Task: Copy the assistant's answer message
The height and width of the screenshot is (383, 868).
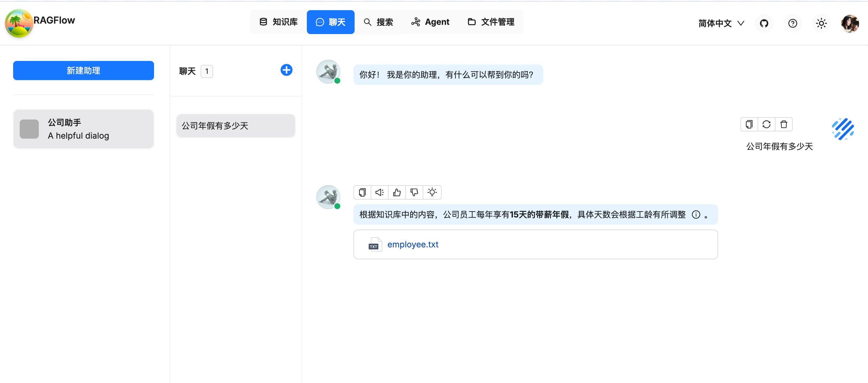Action: [x=362, y=192]
